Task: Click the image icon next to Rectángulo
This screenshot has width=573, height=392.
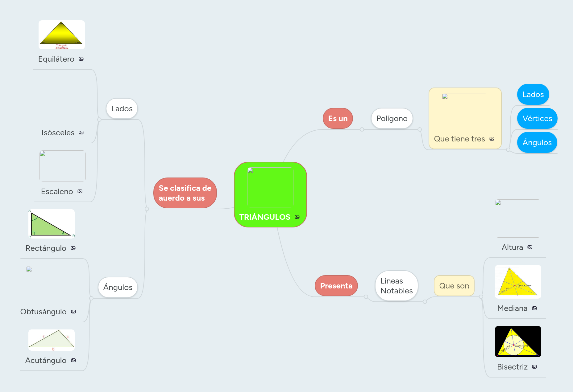Action: coord(73,248)
